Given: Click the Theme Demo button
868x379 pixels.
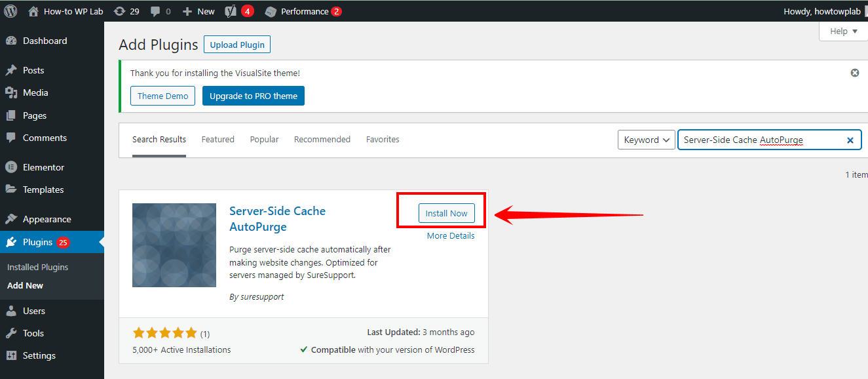Looking at the screenshot, I should click(x=163, y=96).
